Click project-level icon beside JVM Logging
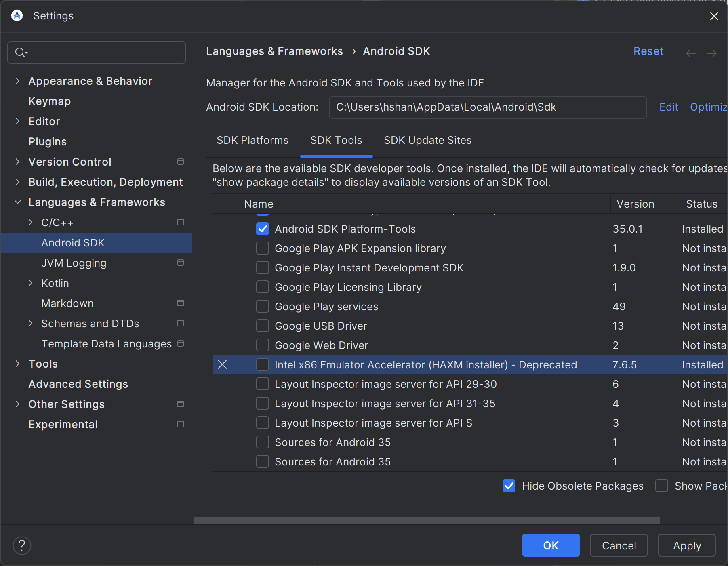 [x=181, y=263]
